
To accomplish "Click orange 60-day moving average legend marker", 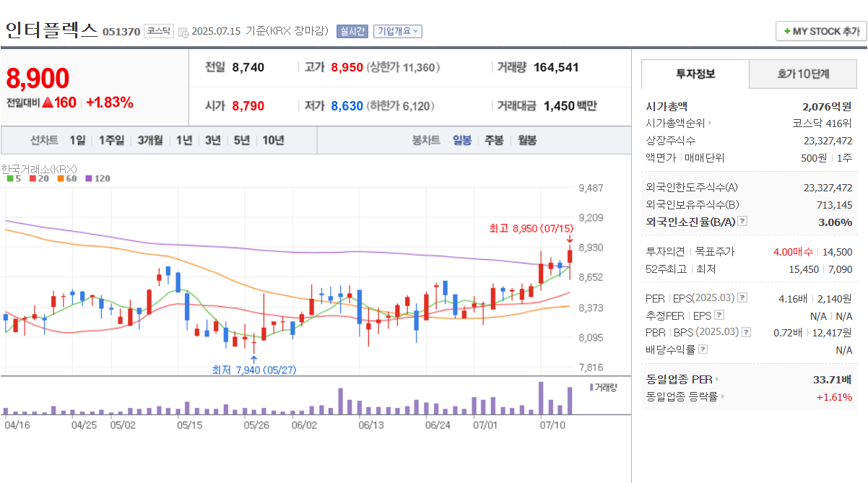I will 60,178.
